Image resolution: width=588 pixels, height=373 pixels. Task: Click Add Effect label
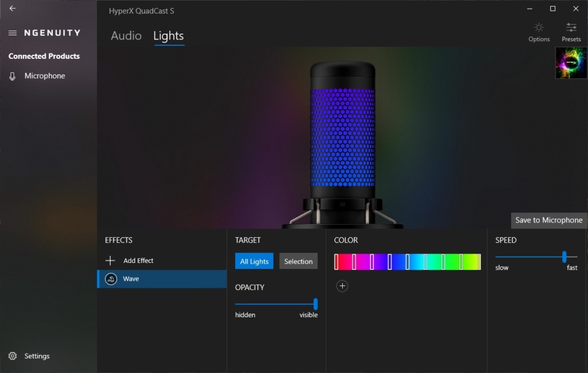[x=138, y=261]
